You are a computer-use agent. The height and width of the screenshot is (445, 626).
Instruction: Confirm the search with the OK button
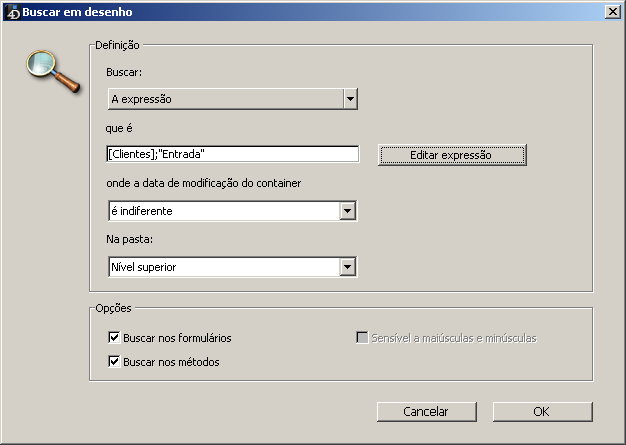tap(542, 411)
